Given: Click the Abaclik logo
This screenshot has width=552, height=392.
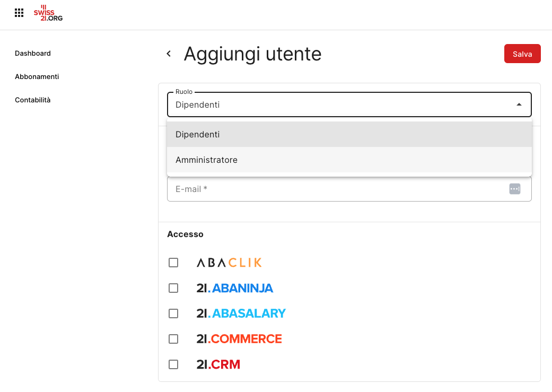Looking at the screenshot, I should 229,263.
